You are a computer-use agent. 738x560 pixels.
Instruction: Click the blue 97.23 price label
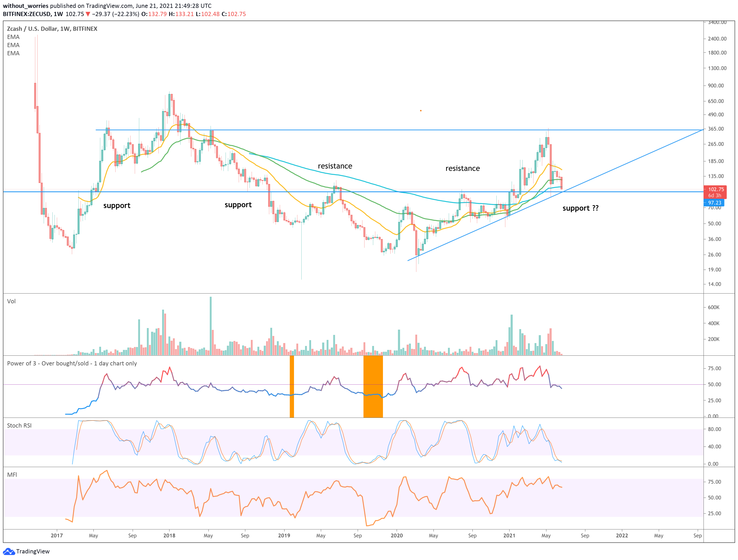coord(714,202)
